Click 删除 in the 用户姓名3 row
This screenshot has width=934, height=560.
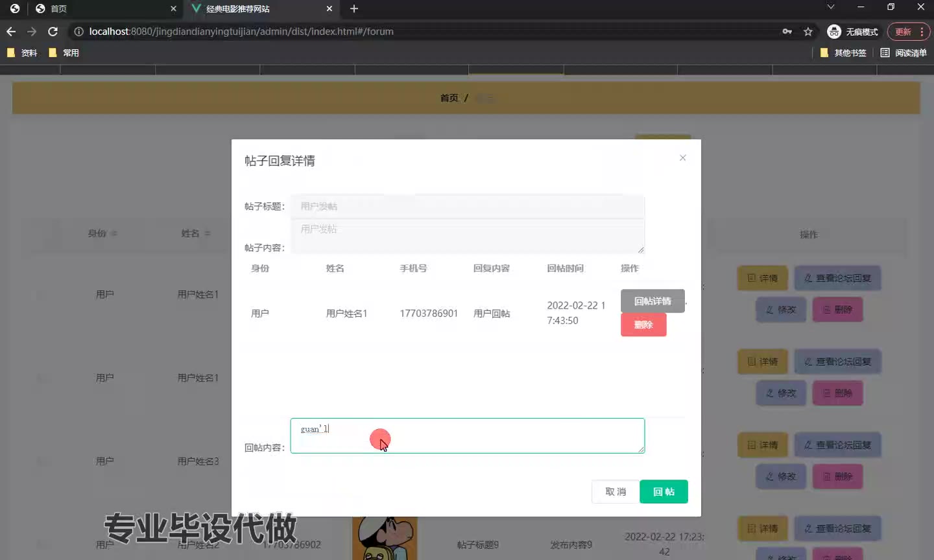coord(837,476)
